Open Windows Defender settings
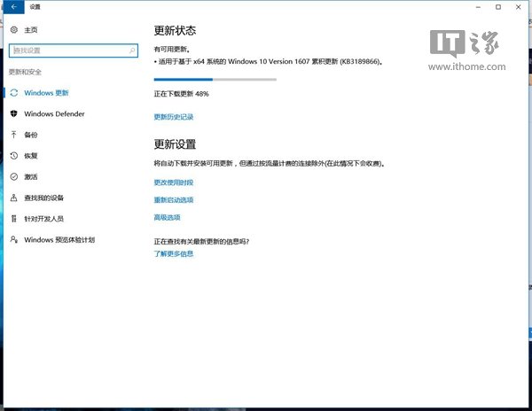The height and width of the screenshot is (411, 532). [x=54, y=114]
